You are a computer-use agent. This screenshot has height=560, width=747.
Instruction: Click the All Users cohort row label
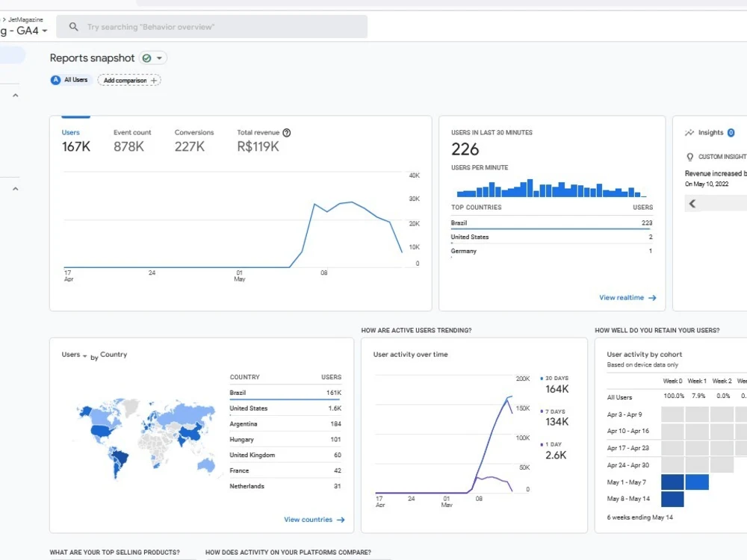pos(619,397)
